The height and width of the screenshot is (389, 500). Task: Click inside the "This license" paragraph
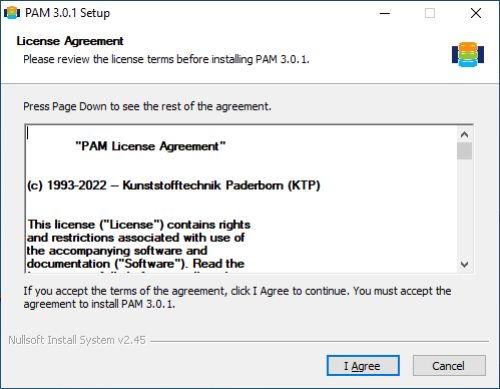coord(139,244)
